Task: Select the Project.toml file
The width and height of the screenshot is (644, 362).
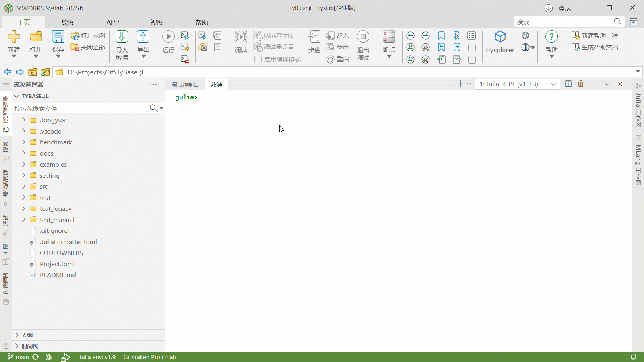Action: (x=57, y=264)
